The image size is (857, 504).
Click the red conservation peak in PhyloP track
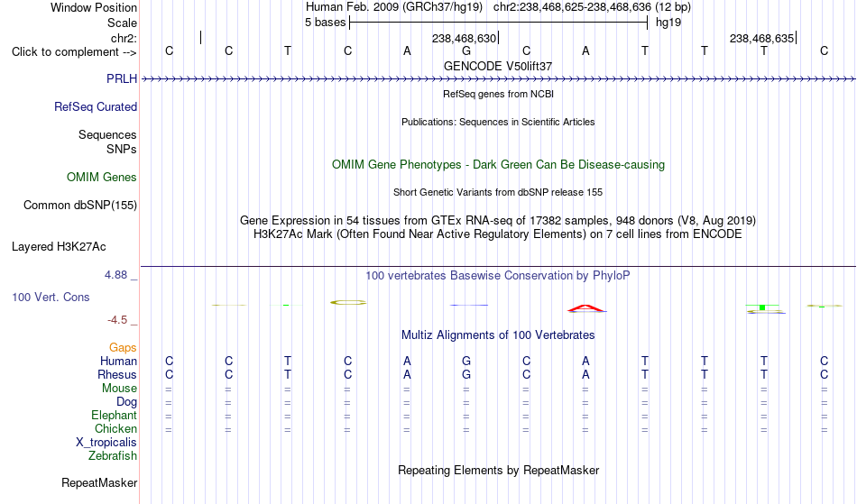pos(585,308)
